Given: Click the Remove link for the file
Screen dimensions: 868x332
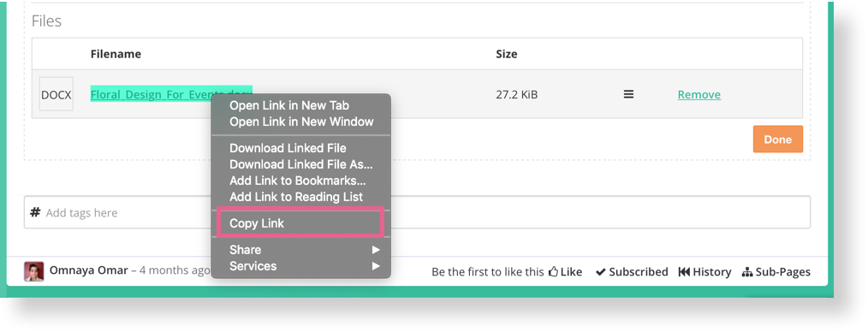Looking at the screenshot, I should click(699, 95).
